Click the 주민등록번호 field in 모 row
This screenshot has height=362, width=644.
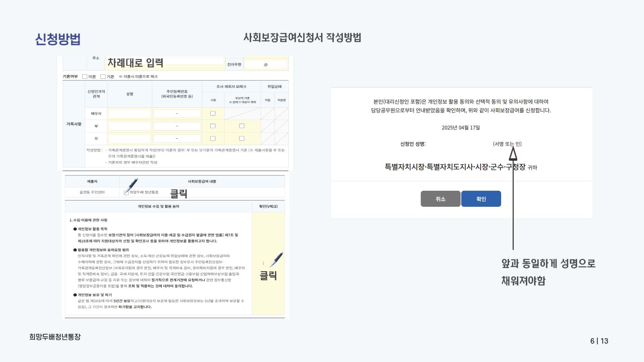pyautogui.click(x=176, y=138)
